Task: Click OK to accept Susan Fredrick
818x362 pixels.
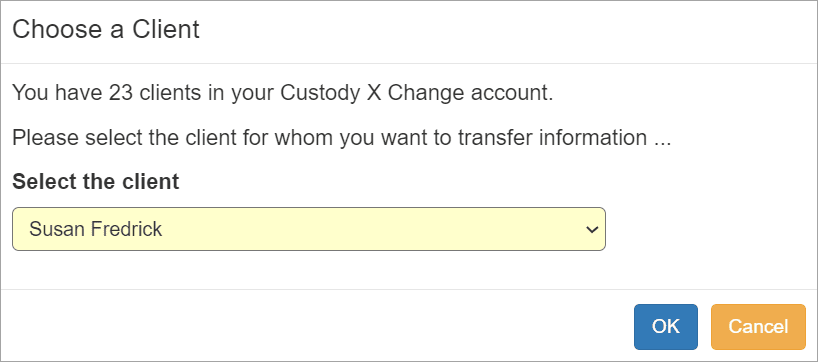Action: click(x=666, y=327)
